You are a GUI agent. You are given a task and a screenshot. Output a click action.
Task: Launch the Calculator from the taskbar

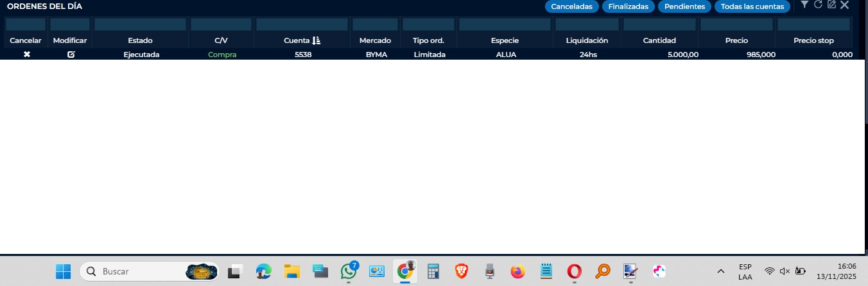(x=433, y=271)
